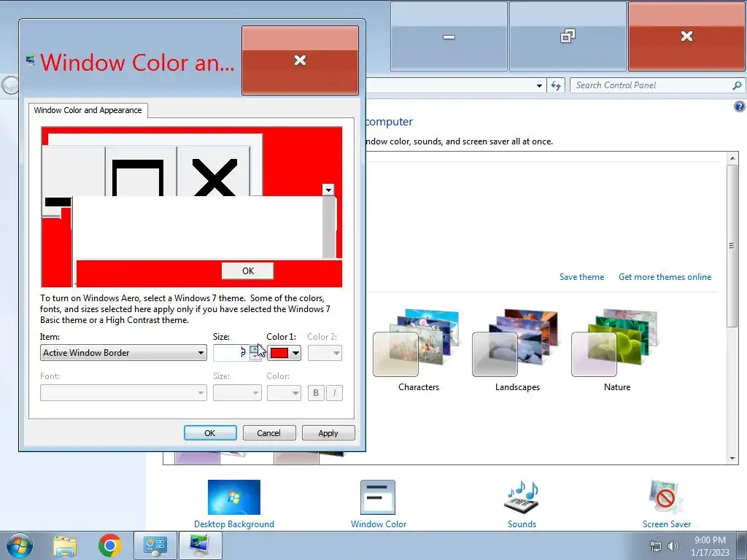747x560 pixels.
Task: Select the Characters theme
Action: pos(418,351)
